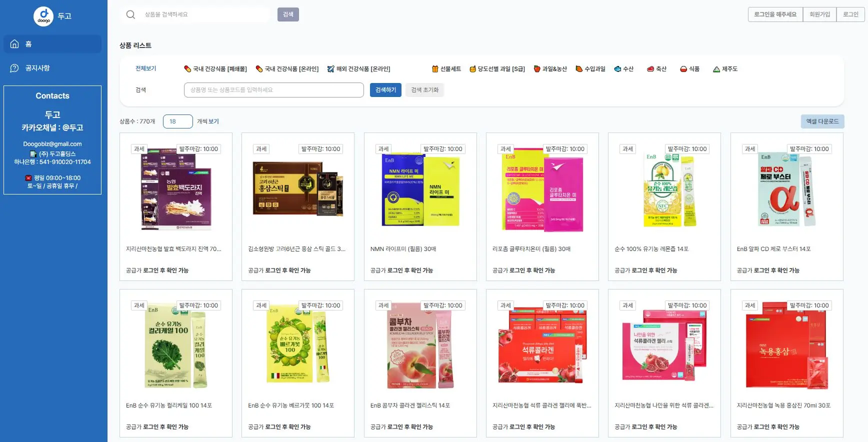Click the fish icon for 수산

point(617,69)
